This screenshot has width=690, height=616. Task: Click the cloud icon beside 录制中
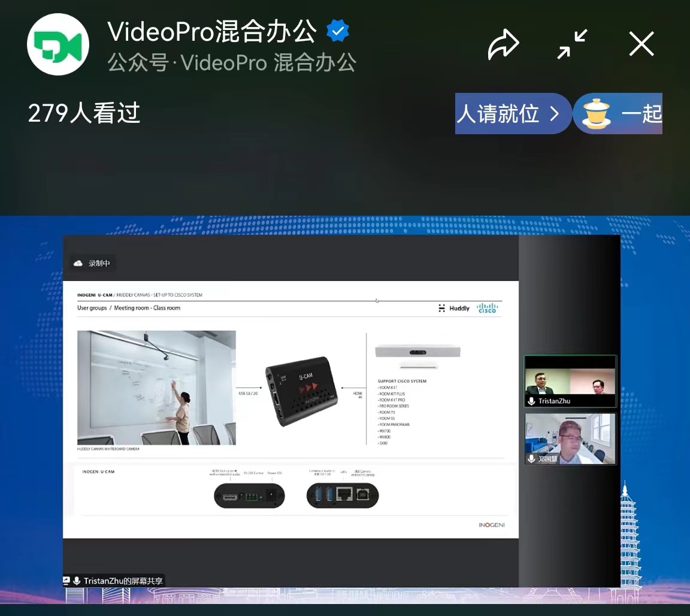pyautogui.click(x=78, y=263)
